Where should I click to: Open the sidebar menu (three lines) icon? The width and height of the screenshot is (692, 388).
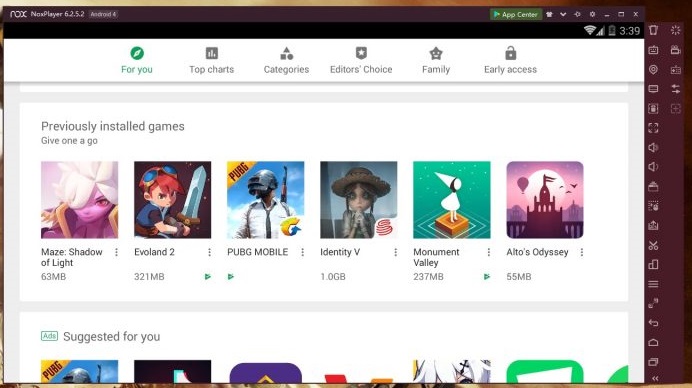click(654, 284)
